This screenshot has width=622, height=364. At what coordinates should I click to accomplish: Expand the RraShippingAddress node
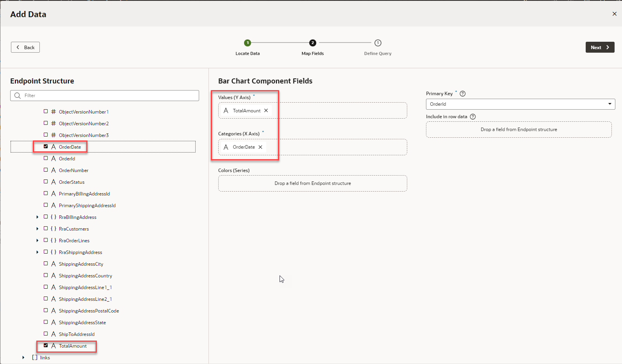coord(37,252)
